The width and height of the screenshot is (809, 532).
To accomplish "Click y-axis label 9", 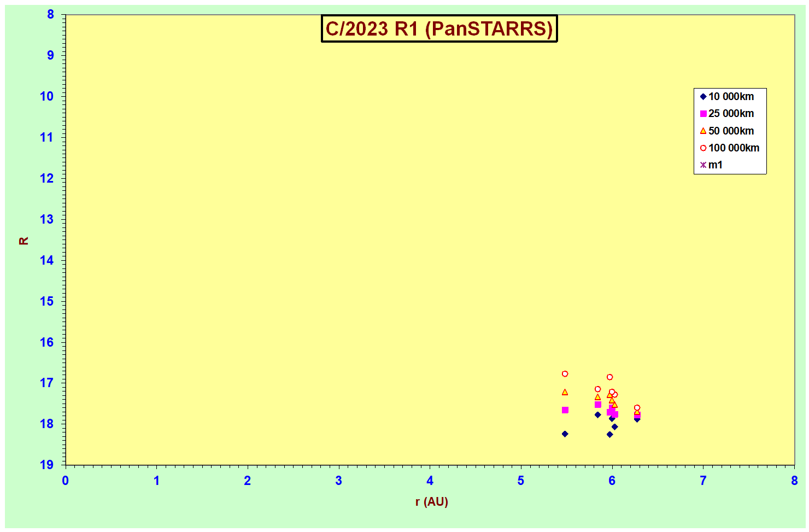I will click(x=50, y=55).
